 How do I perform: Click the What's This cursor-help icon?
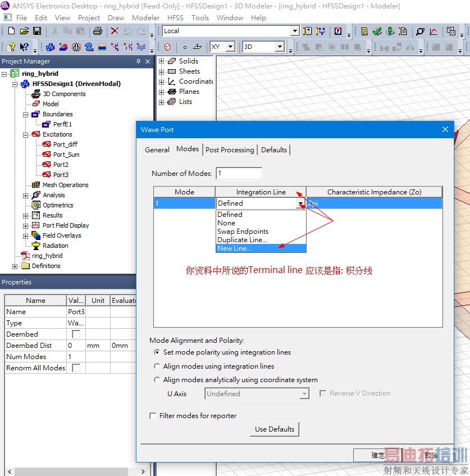coord(24,47)
